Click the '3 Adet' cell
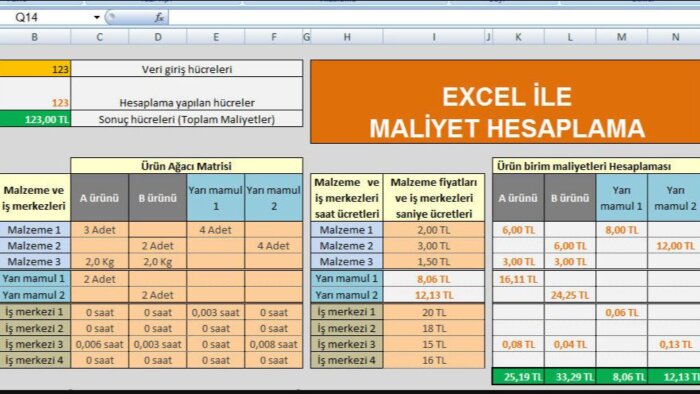The height and width of the screenshot is (394, 700). [x=100, y=230]
